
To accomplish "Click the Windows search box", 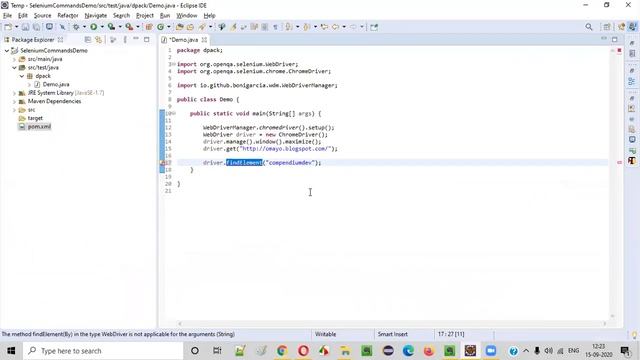I will (103, 351).
